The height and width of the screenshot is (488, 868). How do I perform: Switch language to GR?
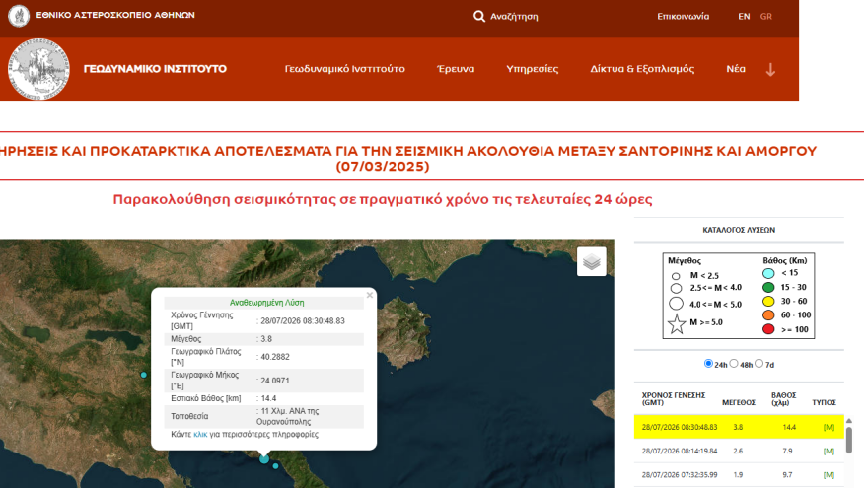pos(766,16)
